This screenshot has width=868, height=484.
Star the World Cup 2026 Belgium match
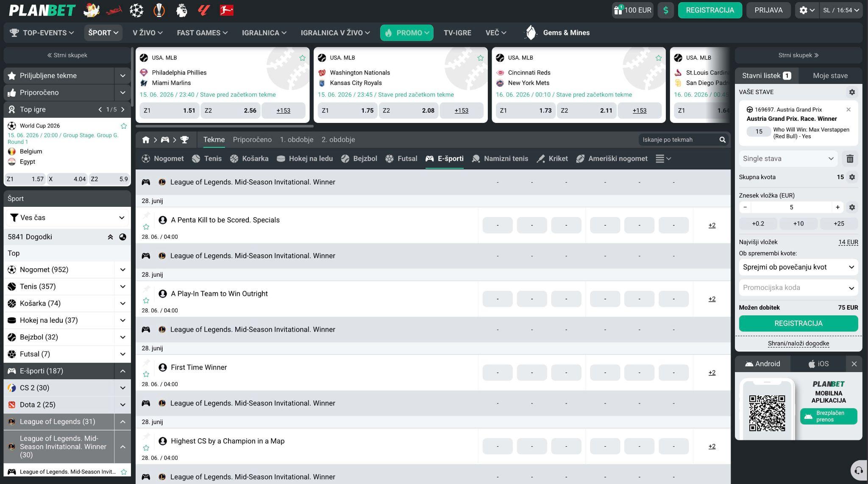tap(124, 126)
